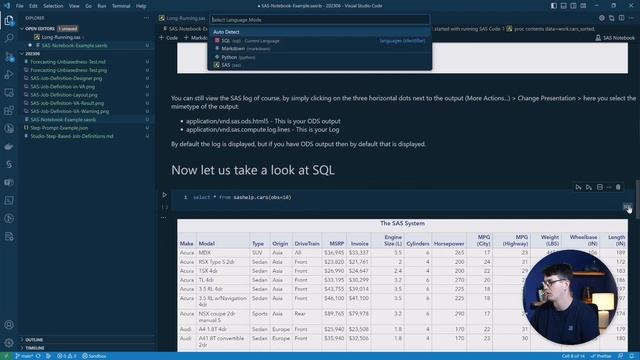
Task: Choose SAS in language mode list
Action: pyautogui.click(x=320, y=65)
